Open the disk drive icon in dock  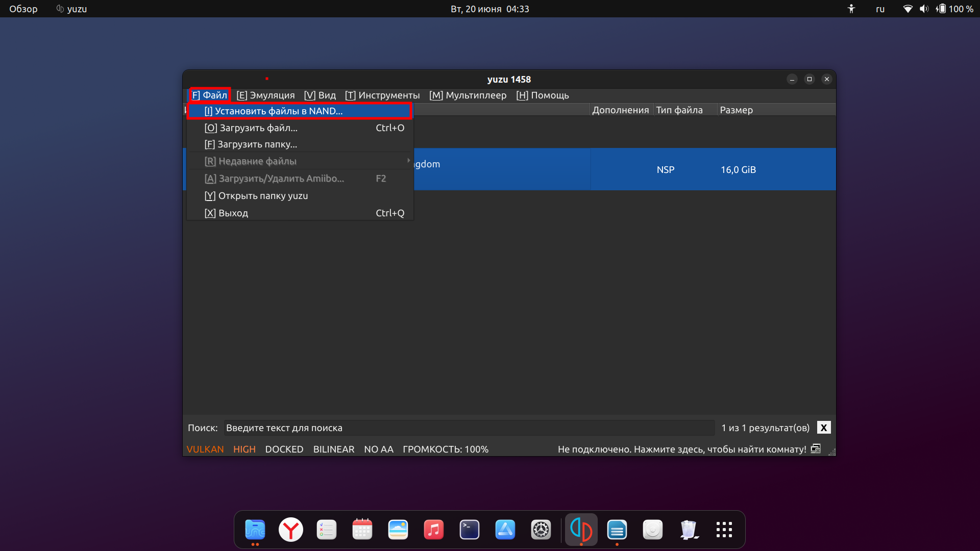653,530
